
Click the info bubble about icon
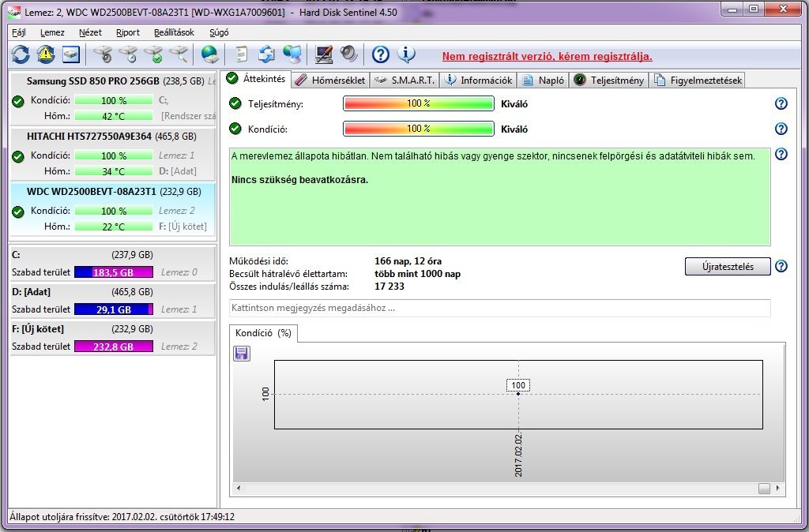tap(406, 54)
